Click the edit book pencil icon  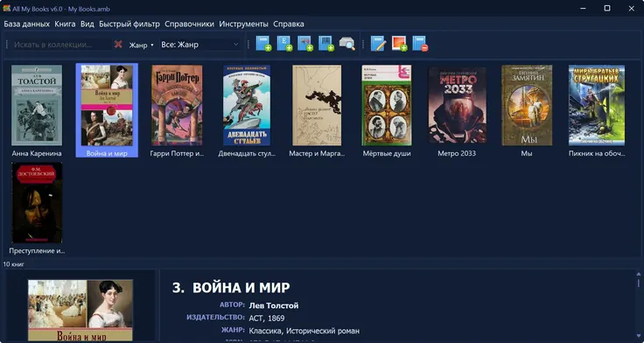pyautogui.click(x=378, y=44)
